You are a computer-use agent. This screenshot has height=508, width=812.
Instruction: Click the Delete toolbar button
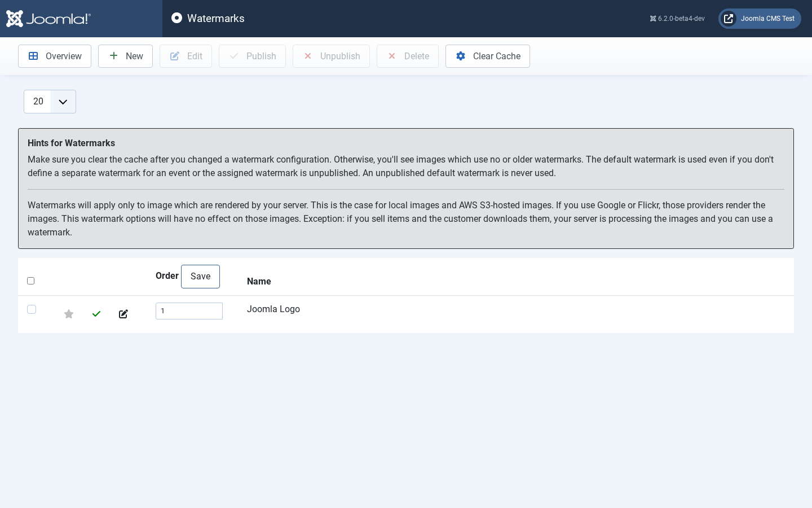[408, 56]
